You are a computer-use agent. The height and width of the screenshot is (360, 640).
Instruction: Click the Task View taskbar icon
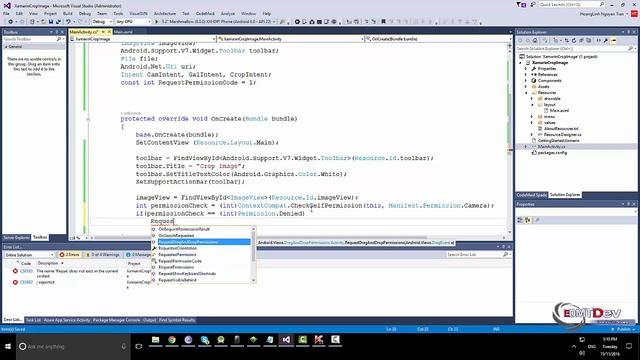139,347
